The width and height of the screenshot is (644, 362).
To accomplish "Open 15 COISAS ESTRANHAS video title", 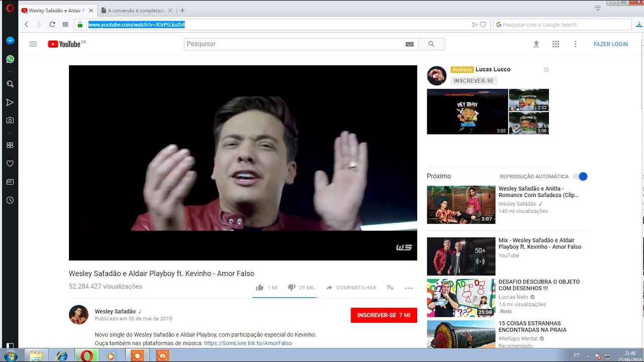I will [x=532, y=327].
